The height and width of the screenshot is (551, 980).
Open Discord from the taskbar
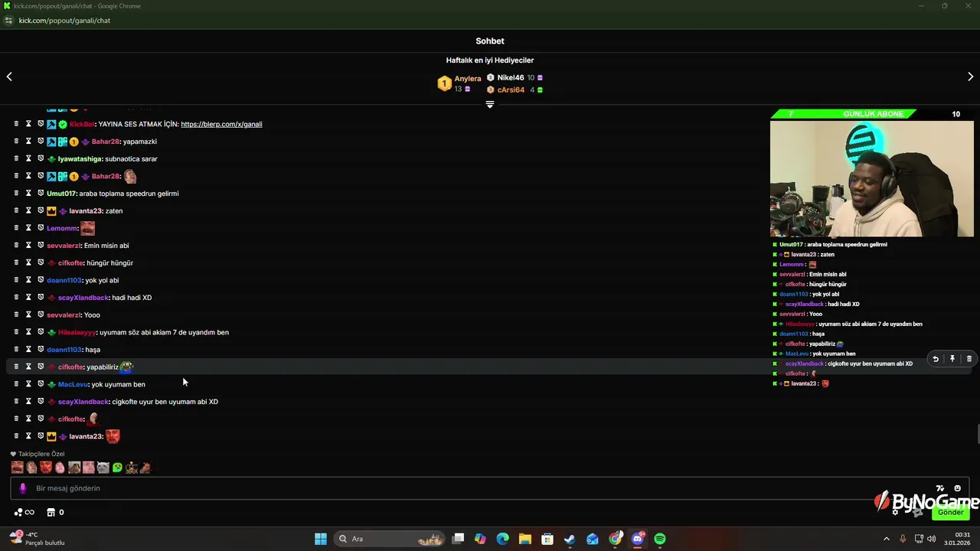pos(638,539)
